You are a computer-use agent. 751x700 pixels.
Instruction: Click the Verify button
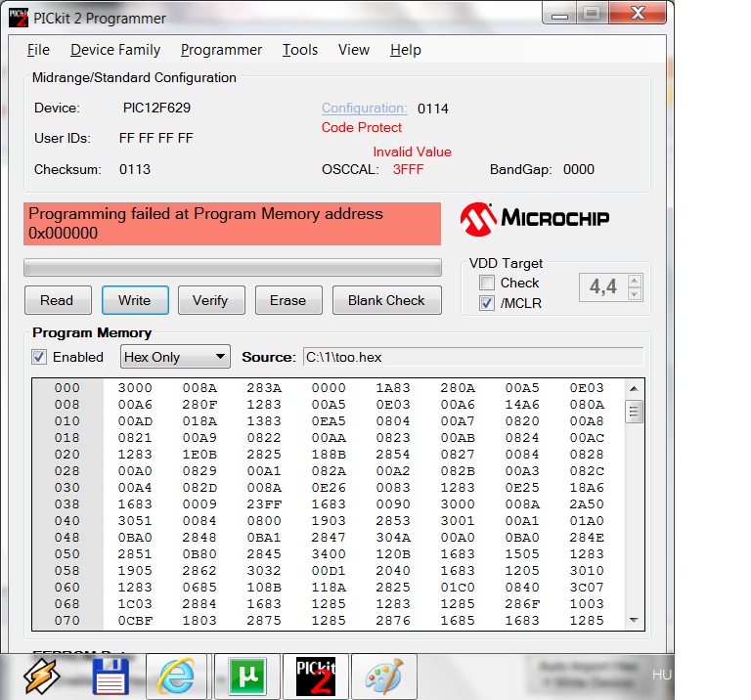[x=211, y=300]
